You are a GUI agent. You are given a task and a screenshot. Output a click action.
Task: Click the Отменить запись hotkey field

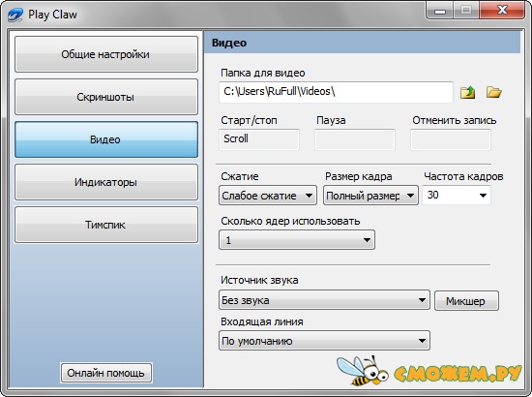(451, 139)
